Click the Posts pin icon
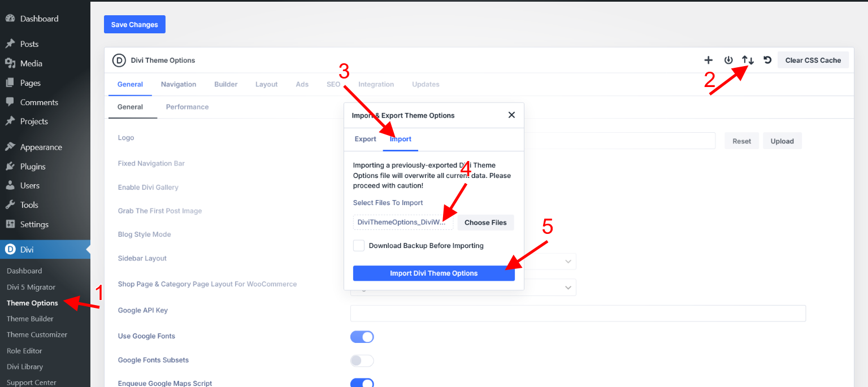Screen dimensions: 868x387 coord(10,44)
